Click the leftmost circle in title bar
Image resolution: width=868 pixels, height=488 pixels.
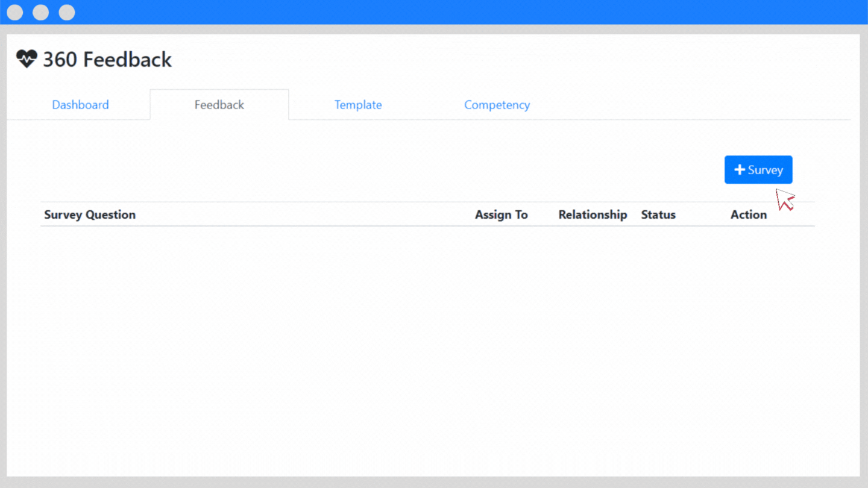pos(15,12)
